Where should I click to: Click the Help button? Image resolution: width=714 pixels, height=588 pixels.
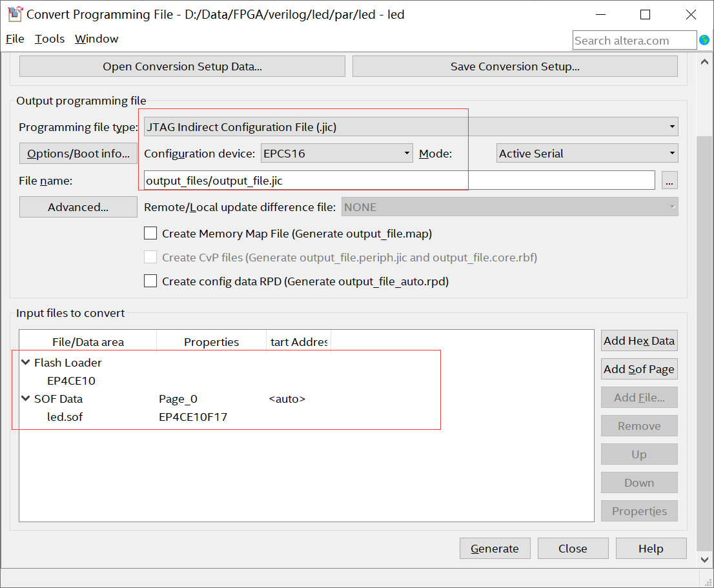(x=651, y=549)
